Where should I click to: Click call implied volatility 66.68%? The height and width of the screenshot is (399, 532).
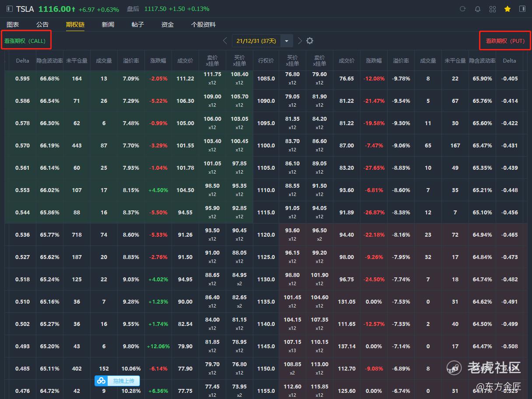[x=49, y=79]
